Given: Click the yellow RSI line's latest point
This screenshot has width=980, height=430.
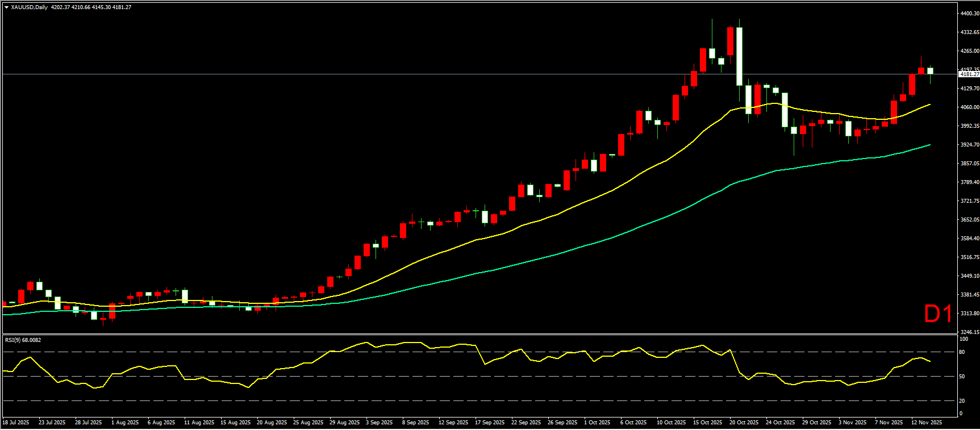Looking at the screenshot, I should 929,361.
